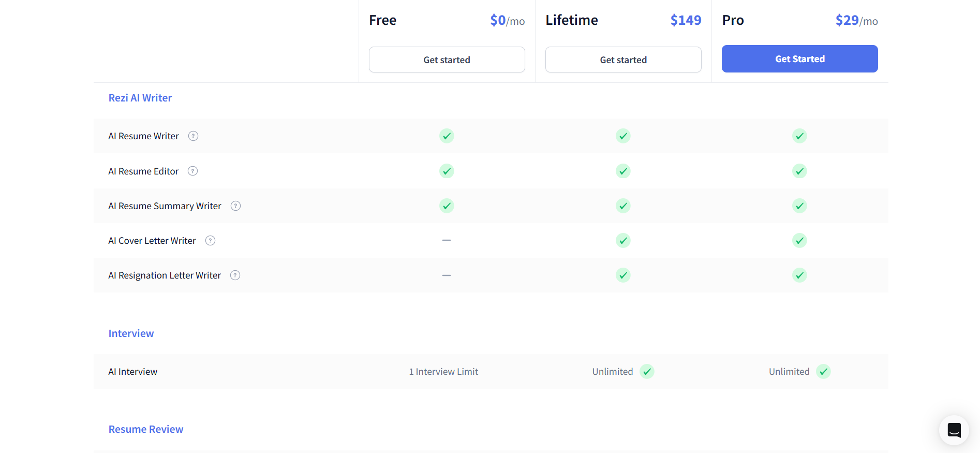Screen dimensions: 980x453
Task: Click help icon next to AI Resume Writer
Action: coord(193,136)
